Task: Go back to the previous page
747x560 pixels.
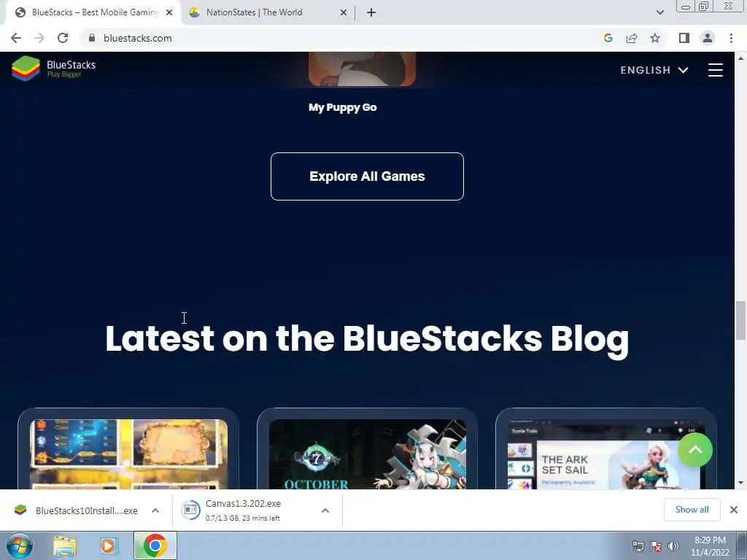Action: (16, 38)
